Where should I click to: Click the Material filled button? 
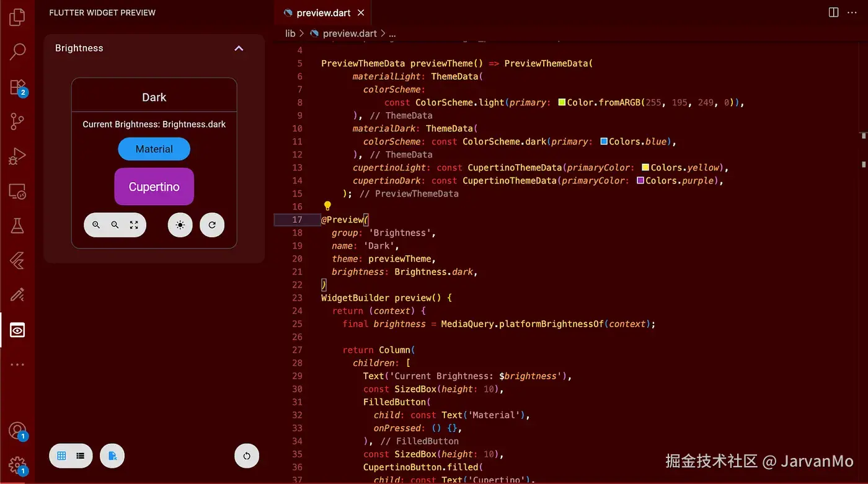pyautogui.click(x=154, y=149)
